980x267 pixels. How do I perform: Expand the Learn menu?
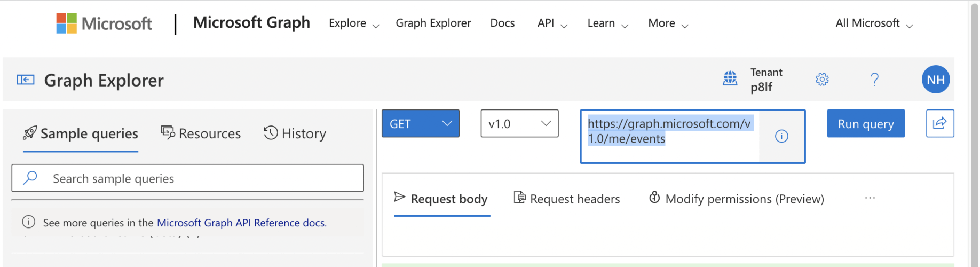point(607,23)
